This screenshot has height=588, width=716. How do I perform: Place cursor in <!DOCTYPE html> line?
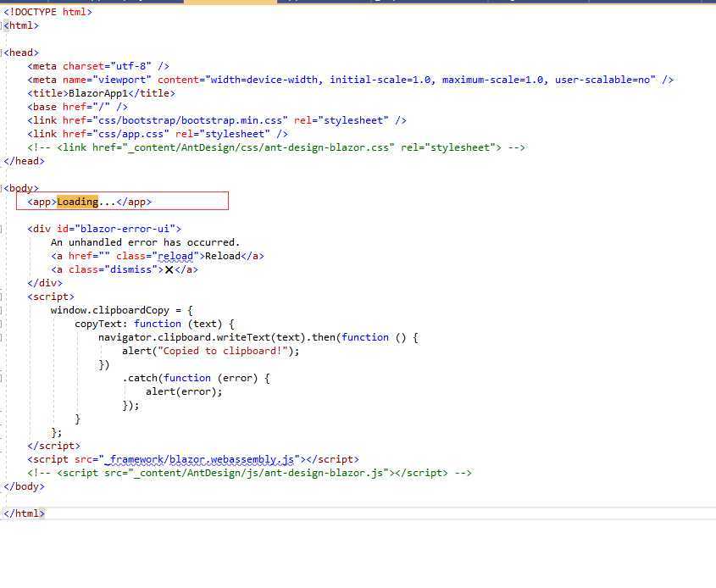tap(47, 12)
